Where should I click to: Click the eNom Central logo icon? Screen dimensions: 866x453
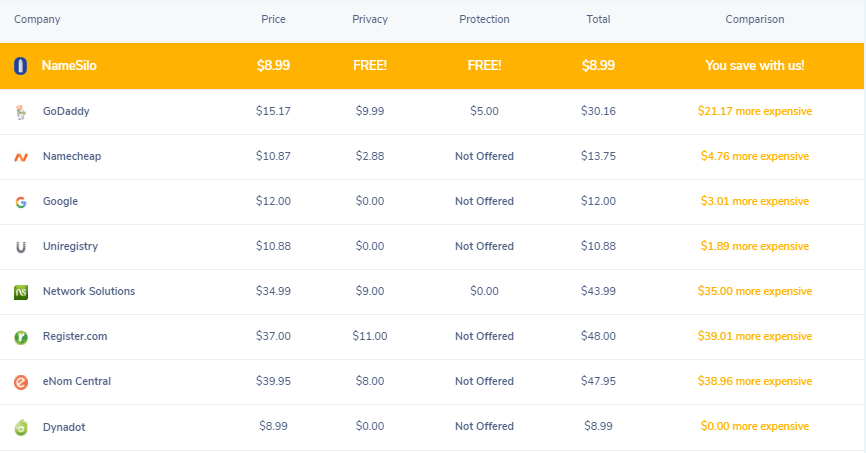pos(20,382)
